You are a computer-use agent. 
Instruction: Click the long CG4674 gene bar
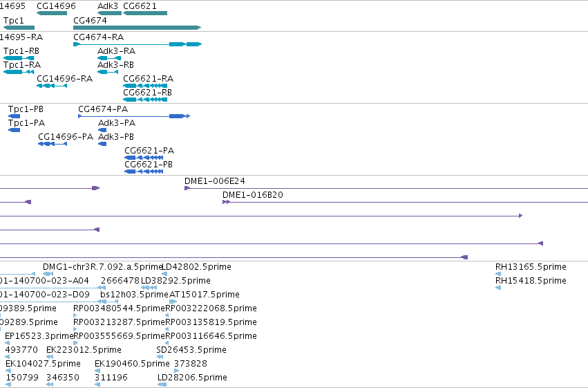pos(137,28)
